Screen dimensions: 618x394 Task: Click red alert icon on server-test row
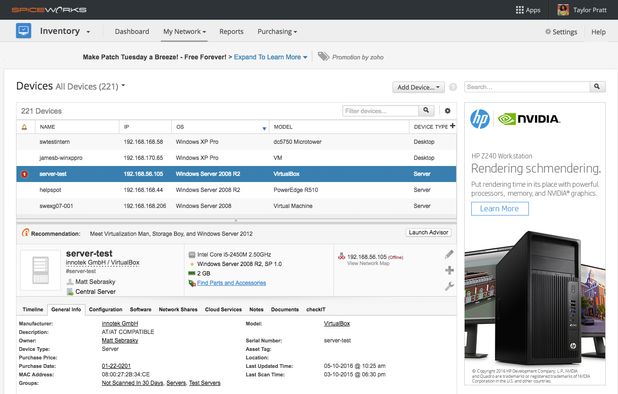pos(24,174)
